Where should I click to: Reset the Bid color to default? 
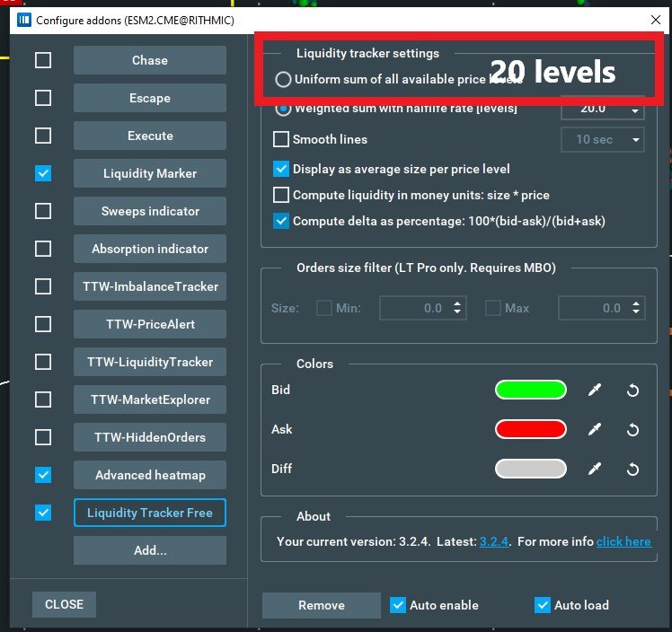[632, 391]
